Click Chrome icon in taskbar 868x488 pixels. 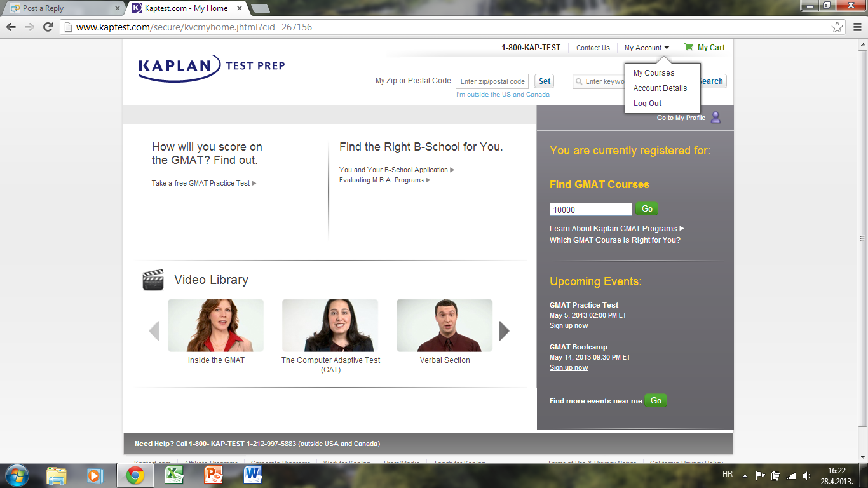pyautogui.click(x=135, y=475)
